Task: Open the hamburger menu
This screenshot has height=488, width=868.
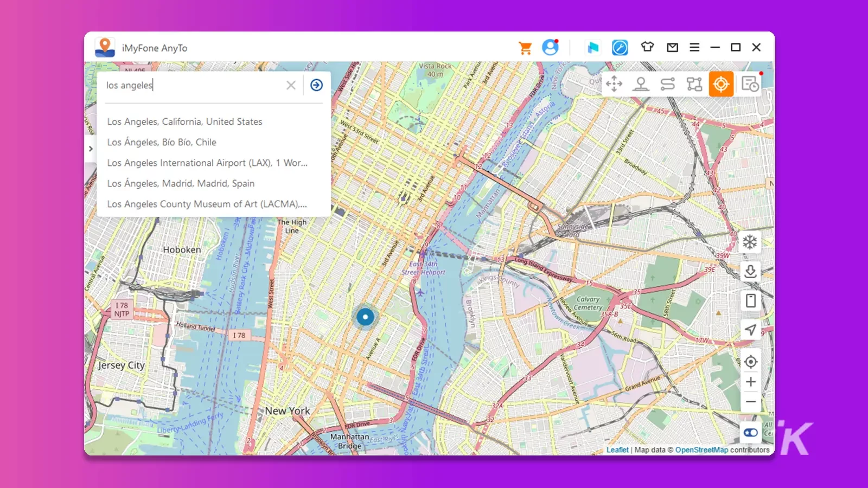Action: 694,47
